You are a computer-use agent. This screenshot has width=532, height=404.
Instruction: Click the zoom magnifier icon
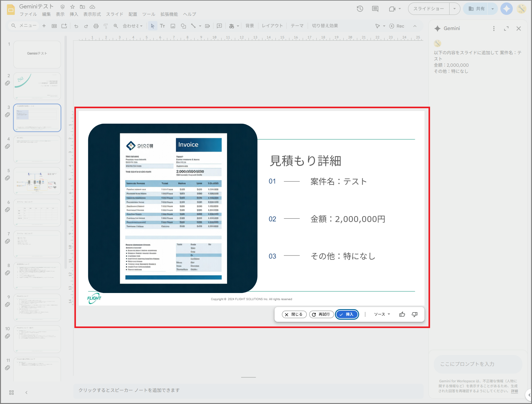pos(116,26)
